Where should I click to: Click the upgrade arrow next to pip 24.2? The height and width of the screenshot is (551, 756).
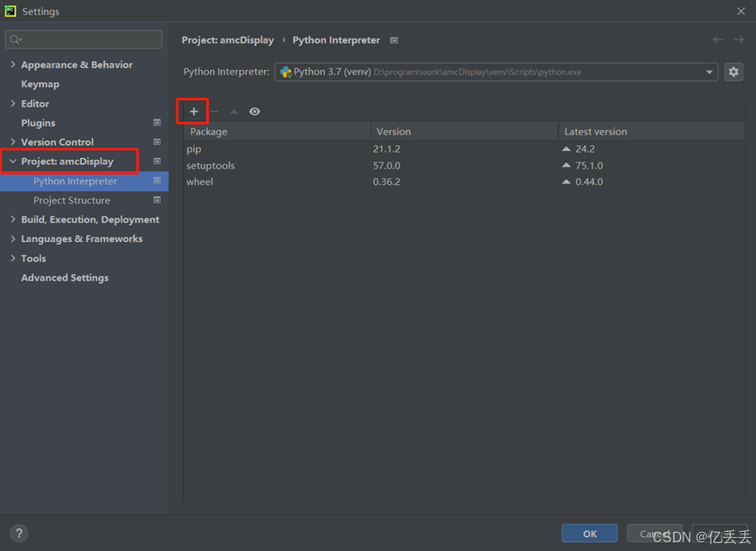pyautogui.click(x=566, y=148)
